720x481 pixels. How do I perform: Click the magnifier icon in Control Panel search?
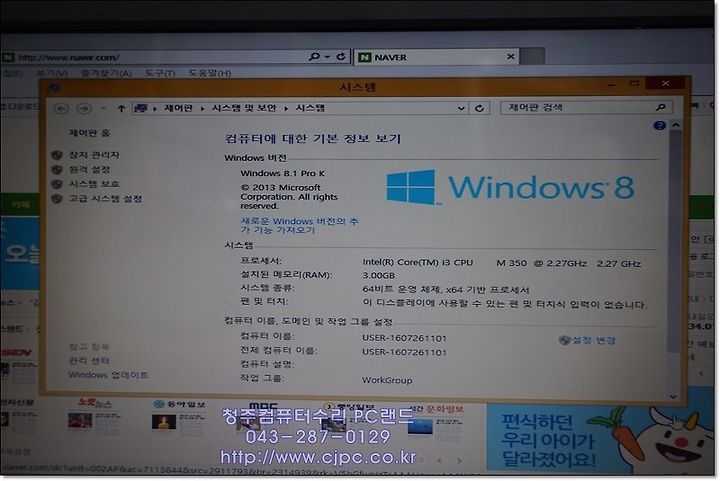(x=661, y=107)
